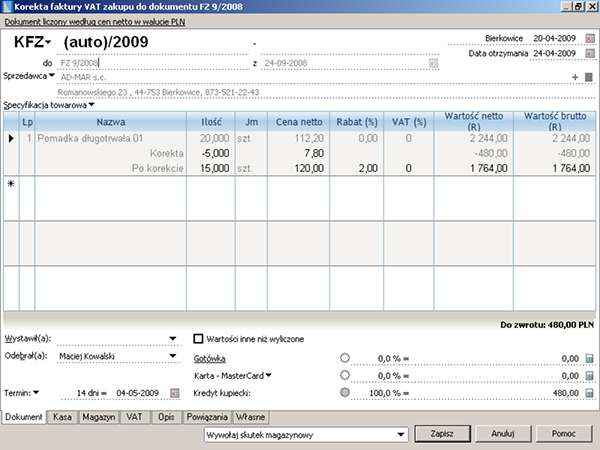Switch to the Magazyn tab
The width and height of the screenshot is (600, 450).
pos(98,416)
